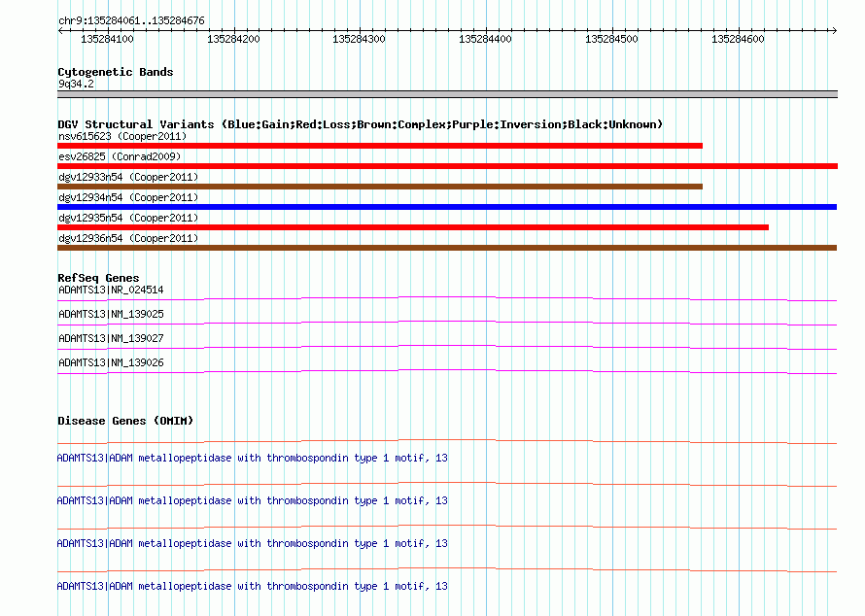Image resolution: width=865 pixels, height=616 pixels.
Task: Click the magenta NR_024514 gene line
Action: (447, 299)
